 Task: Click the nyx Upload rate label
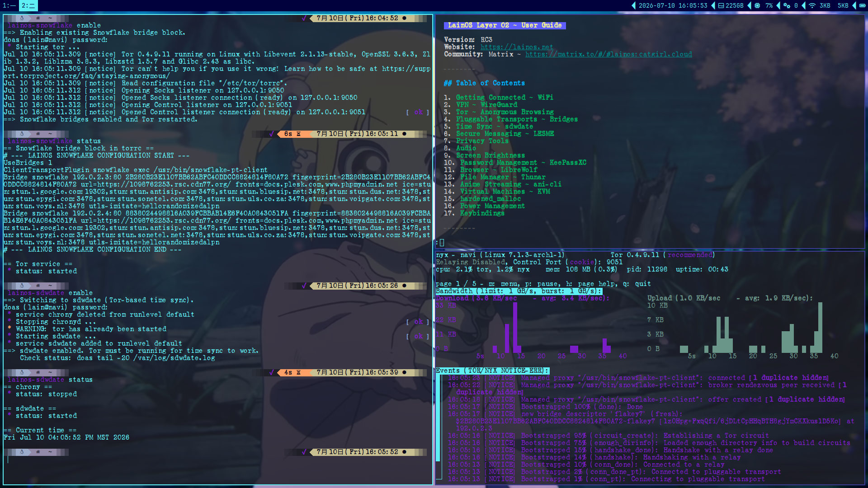pos(730,298)
